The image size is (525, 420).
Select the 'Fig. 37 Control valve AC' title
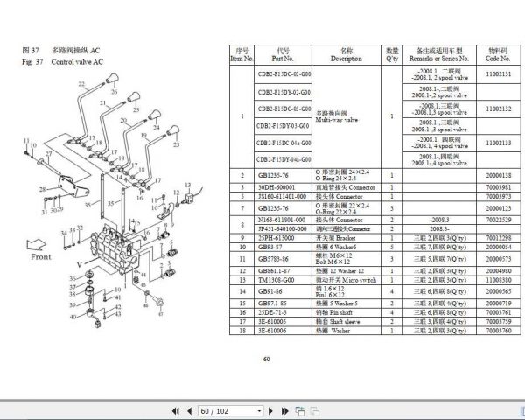pos(63,62)
